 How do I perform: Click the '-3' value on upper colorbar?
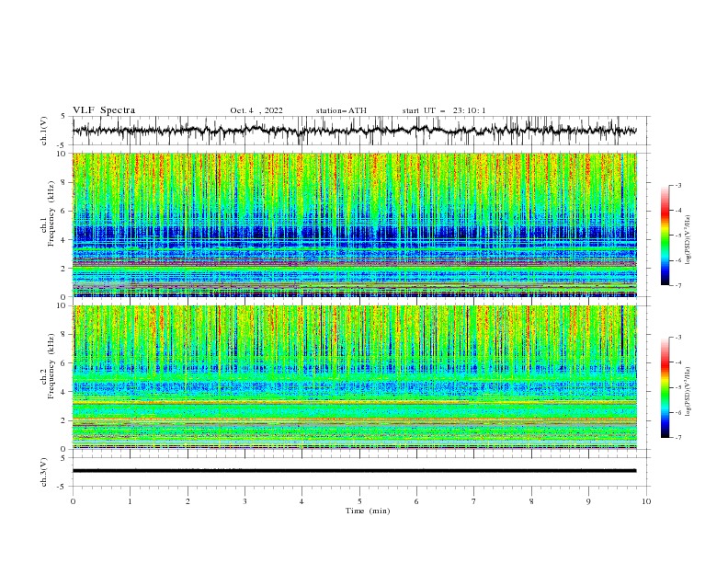pos(677,185)
